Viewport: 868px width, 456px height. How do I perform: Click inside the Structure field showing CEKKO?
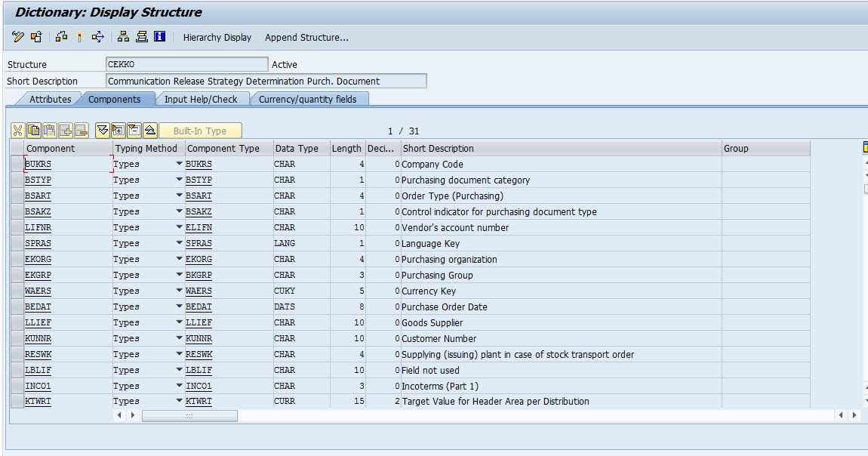(x=189, y=64)
